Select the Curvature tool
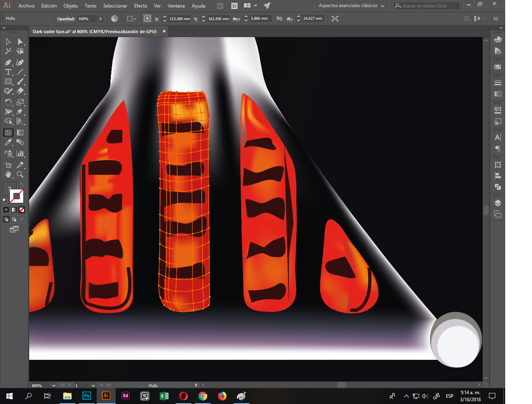 pyautogui.click(x=20, y=62)
